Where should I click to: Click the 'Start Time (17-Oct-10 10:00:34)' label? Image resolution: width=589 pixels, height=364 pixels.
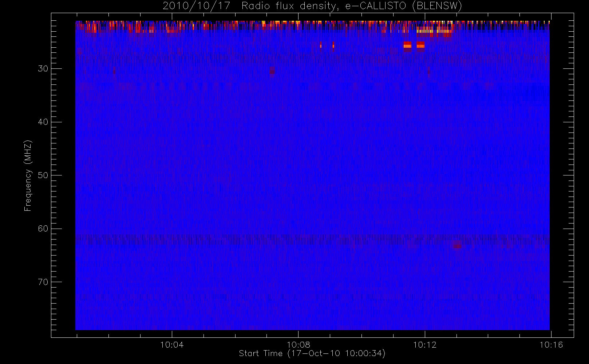coord(312,353)
